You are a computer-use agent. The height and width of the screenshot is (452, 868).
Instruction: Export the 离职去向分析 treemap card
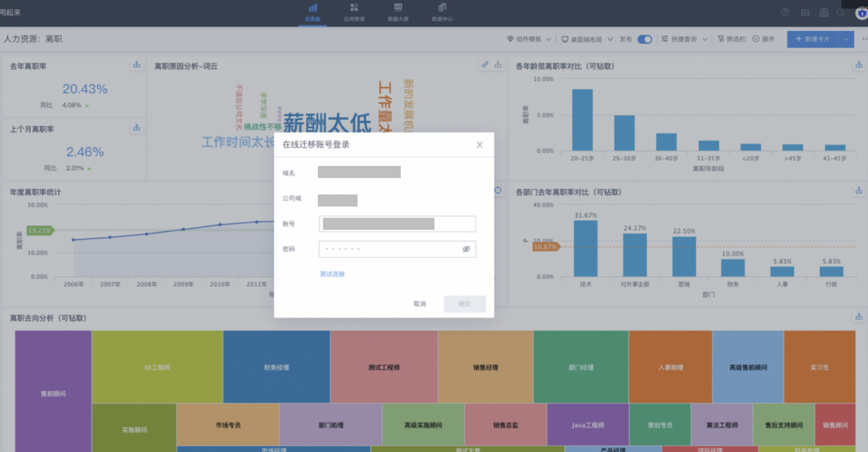858,317
